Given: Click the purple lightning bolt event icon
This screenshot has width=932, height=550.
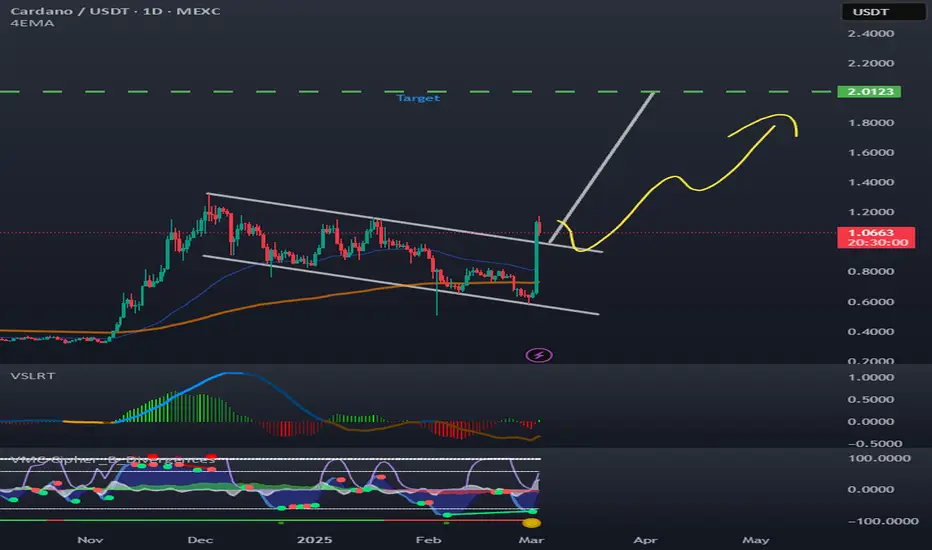Looking at the screenshot, I should pyautogui.click(x=539, y=356).
